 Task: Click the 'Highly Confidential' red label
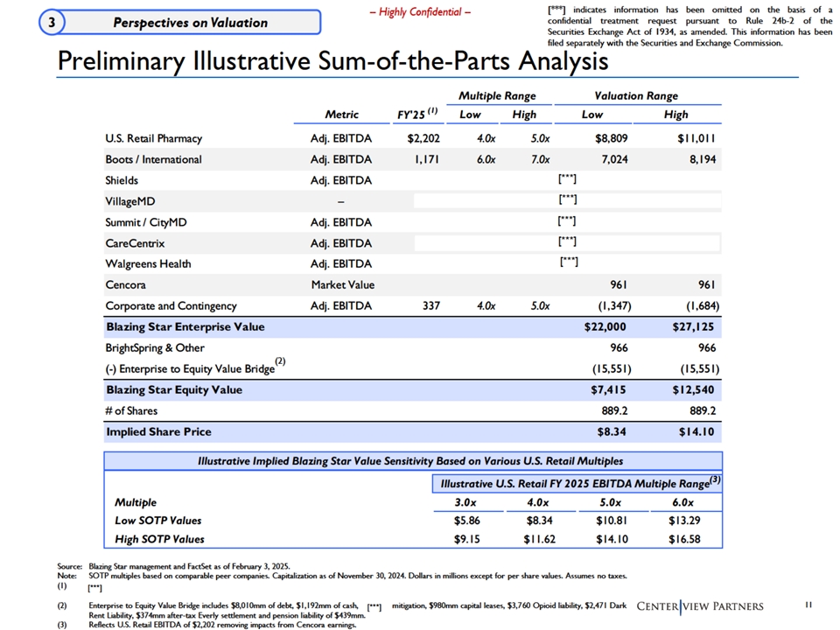(420, 11)
